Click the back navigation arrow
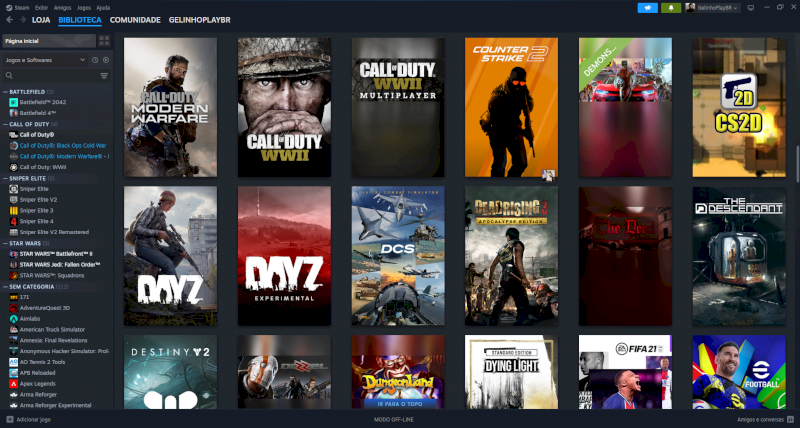 point(10,20)
